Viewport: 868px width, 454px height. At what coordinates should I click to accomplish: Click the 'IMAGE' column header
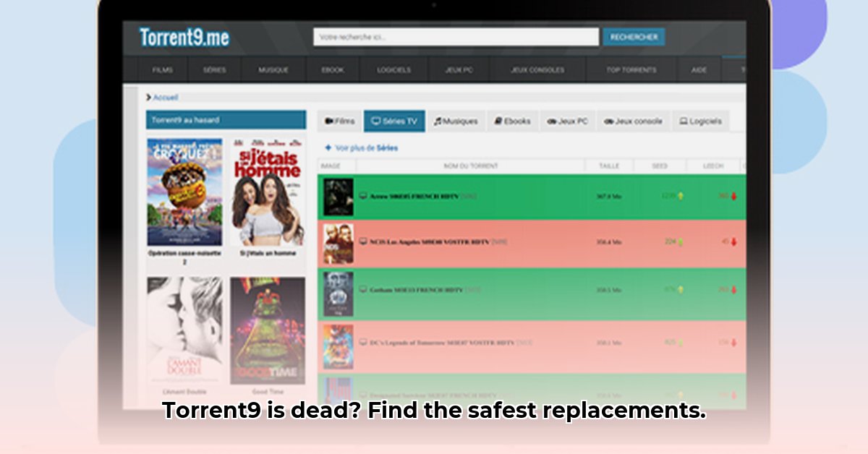(331, 166)
